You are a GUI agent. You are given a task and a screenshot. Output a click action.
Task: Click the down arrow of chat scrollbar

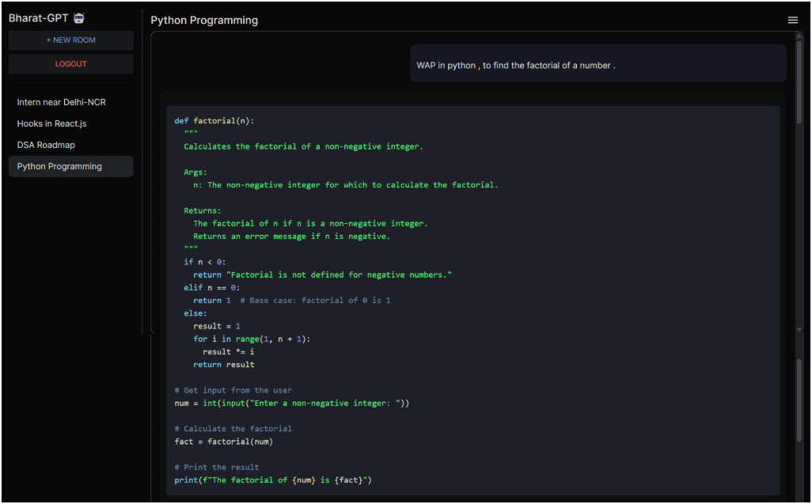[x=799, y=329]
